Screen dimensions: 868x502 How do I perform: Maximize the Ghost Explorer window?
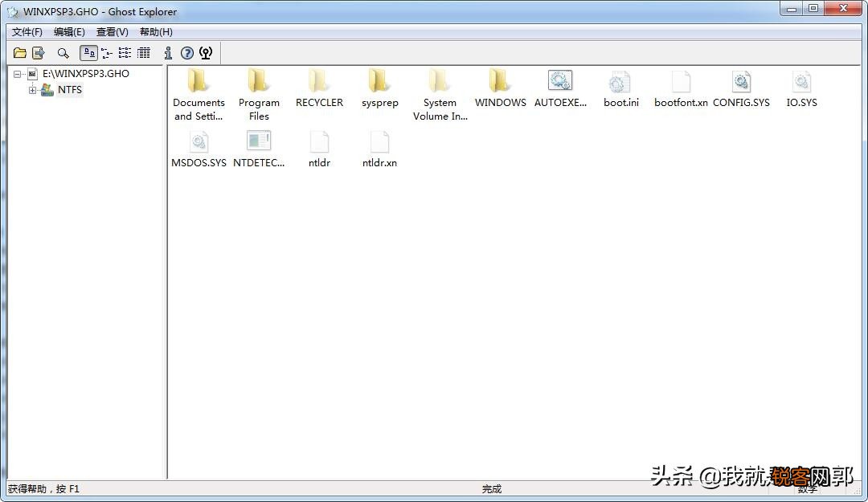point(813,8)
